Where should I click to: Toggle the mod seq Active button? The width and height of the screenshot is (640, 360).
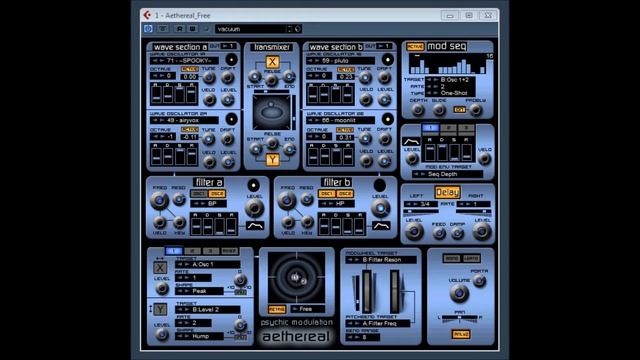click(415, 47)
